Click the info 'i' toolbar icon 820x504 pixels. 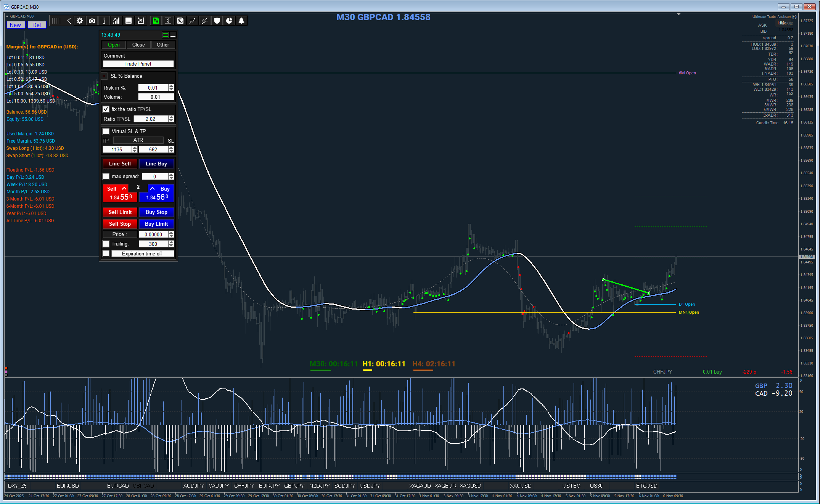(104, 21)
